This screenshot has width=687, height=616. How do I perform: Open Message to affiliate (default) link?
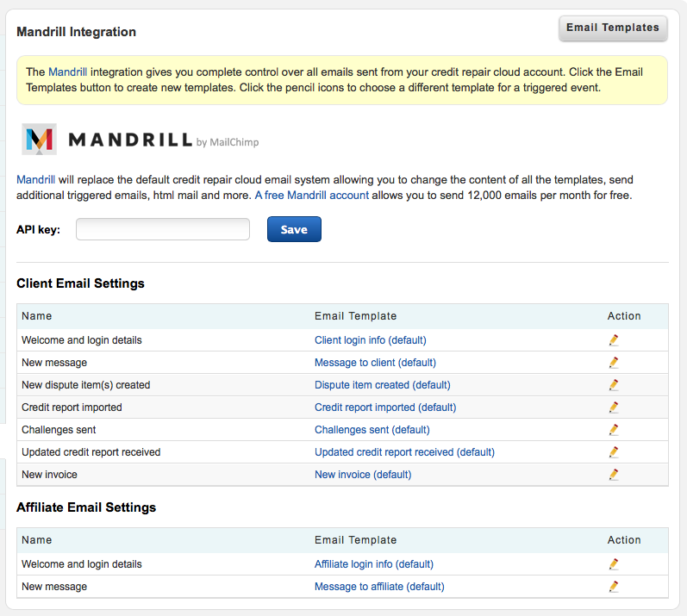(379, 586)
